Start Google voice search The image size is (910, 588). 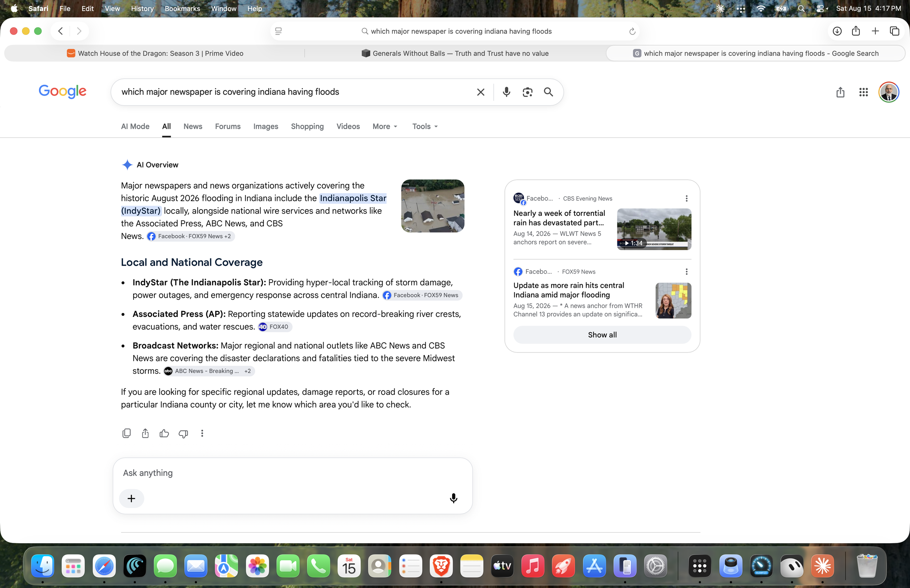(506, 92)
